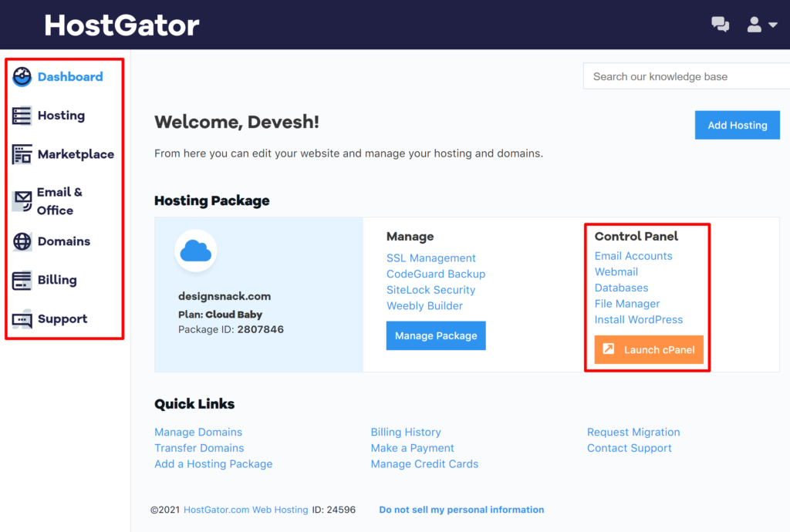Expand the account dropdown arrow
This screenshot has height=532, width=790.
click(771, 24)
